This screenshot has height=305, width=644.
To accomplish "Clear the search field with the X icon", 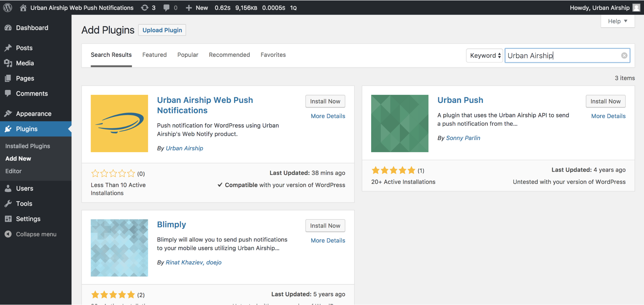I will tap(624, 55).
